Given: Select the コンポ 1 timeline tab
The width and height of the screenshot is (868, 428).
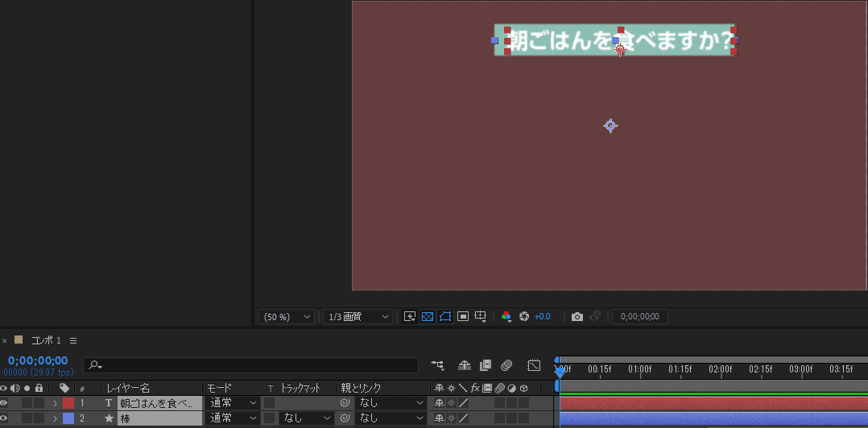Looking at the screenshot, I should pos(46,340).
